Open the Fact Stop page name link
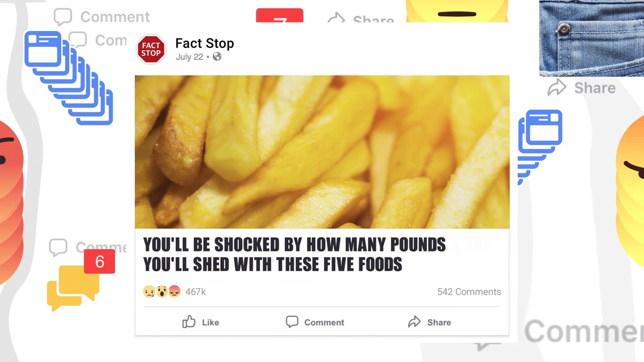Viewport: 644px width, 362px height. (204, 43)
